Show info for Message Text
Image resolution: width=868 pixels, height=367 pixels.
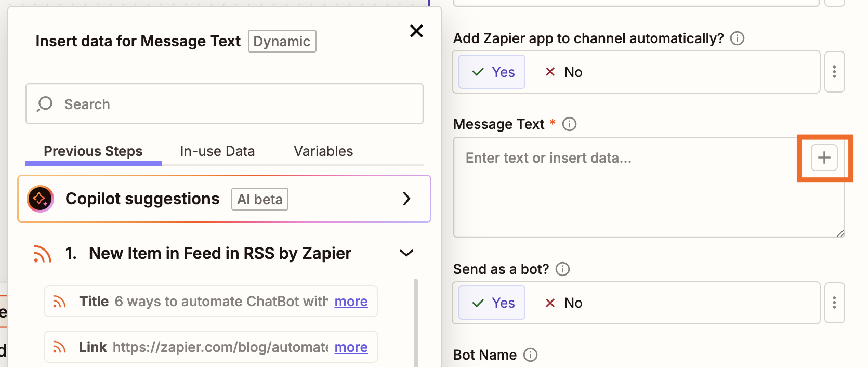point(569,124)
